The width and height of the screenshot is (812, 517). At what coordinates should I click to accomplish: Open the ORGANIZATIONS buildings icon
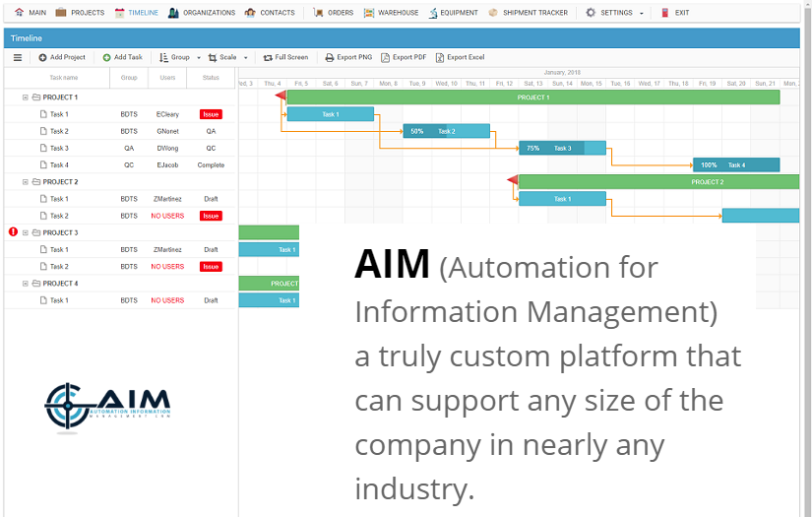point(173,13)
